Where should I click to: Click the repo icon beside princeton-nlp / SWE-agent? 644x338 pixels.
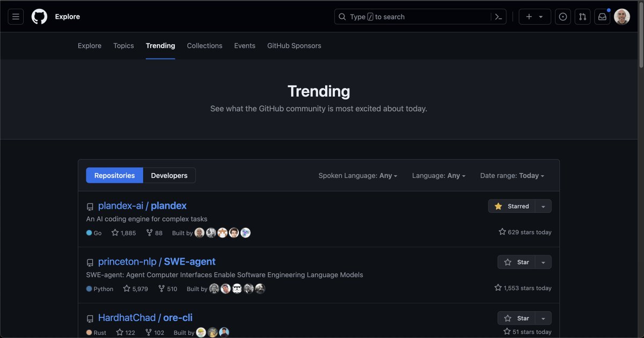[90, 263]
